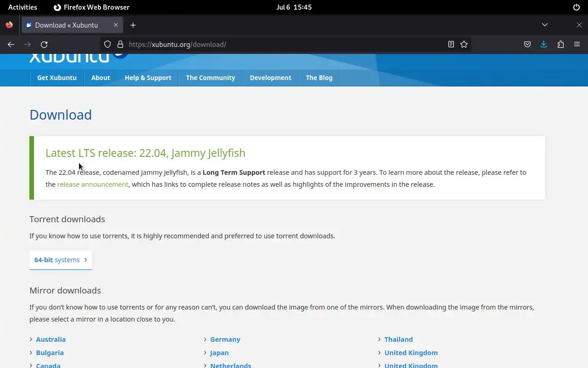Click the Xubuntu logo in the header
This screenshot has height=368, width=588.
(78, 57)
